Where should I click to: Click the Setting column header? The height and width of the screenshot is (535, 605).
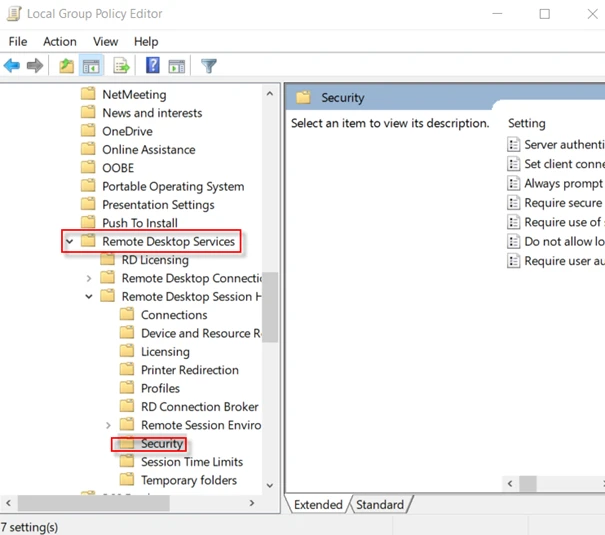[527, 123]
